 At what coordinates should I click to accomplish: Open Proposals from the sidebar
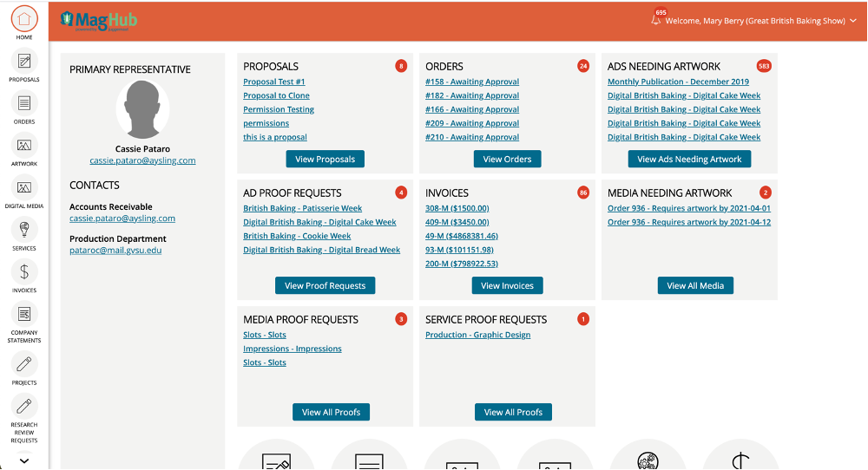click(24, 61)
